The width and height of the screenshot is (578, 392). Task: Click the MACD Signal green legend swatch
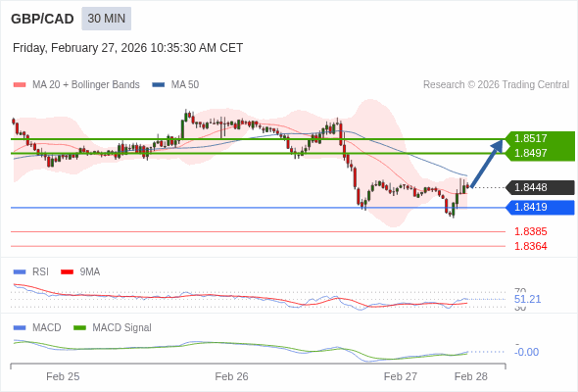tap(79, 328)
